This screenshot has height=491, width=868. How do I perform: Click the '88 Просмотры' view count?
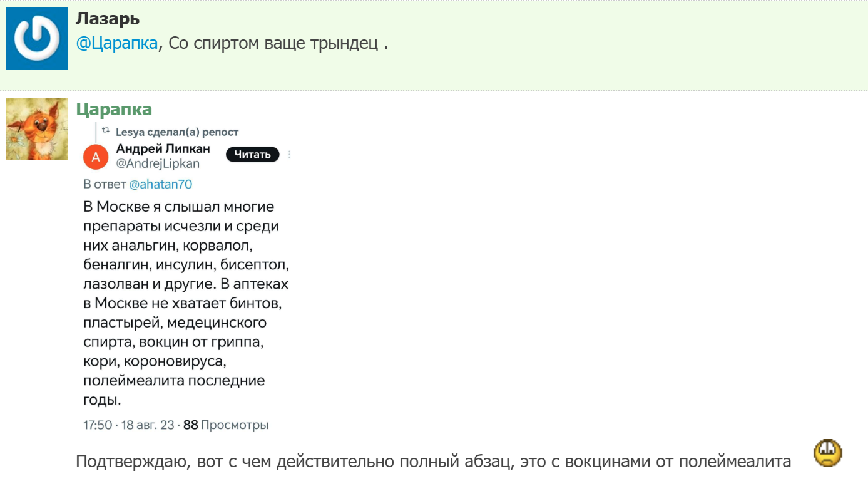(x=226, y=425)
